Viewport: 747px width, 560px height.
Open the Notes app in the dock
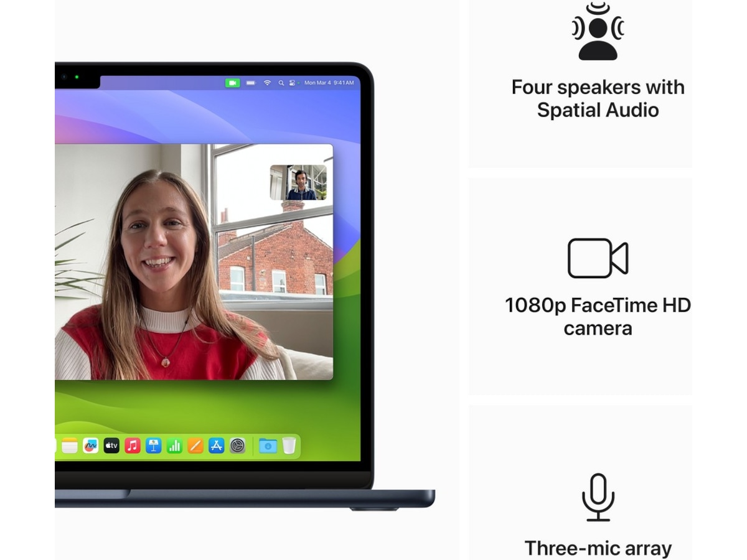click(x=69, y=446)
